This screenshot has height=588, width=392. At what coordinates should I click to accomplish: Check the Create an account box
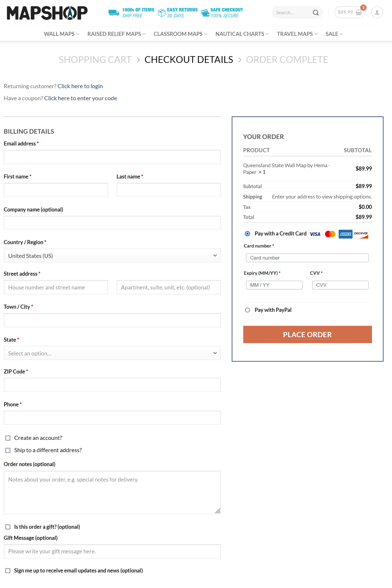pyautogui.click(x=8, y=438)
